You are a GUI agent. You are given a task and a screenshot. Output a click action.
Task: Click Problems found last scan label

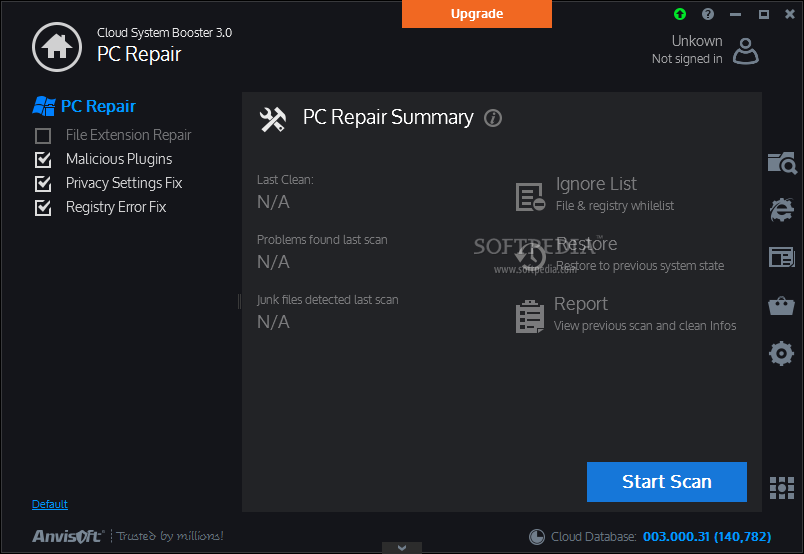[322, 240]
